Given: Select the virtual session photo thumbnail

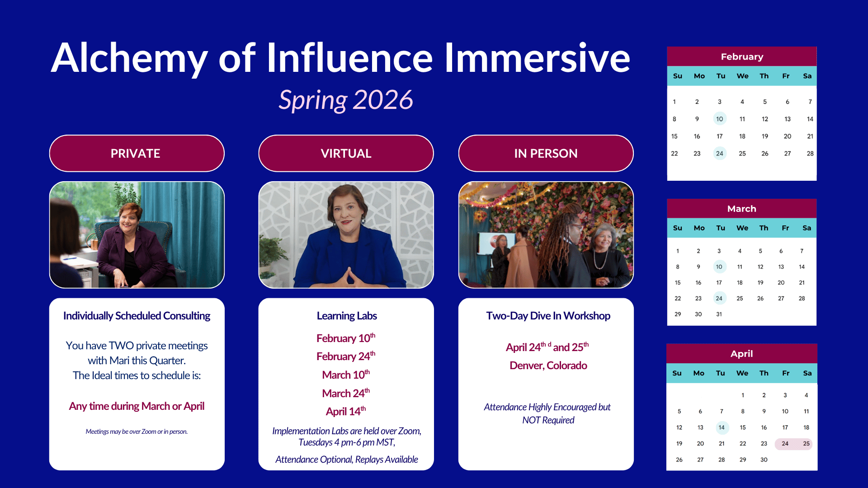Looking at the screenshot, I should (346, 235).
